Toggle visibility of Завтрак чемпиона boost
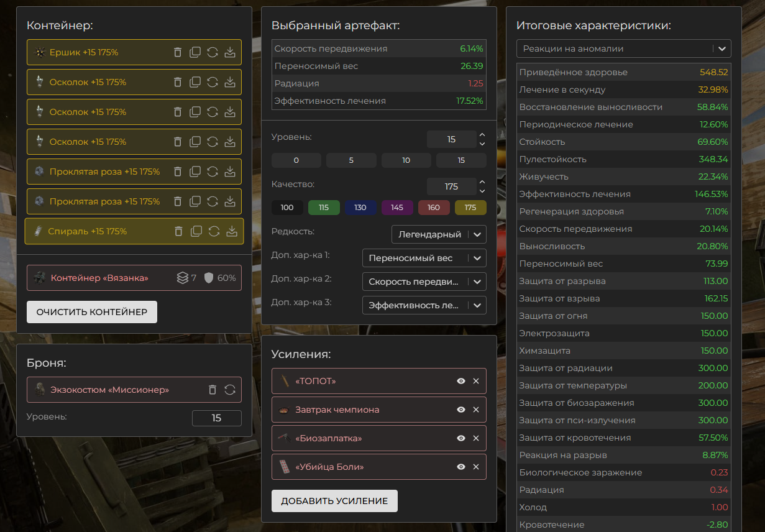 click(x=461, y=410)
